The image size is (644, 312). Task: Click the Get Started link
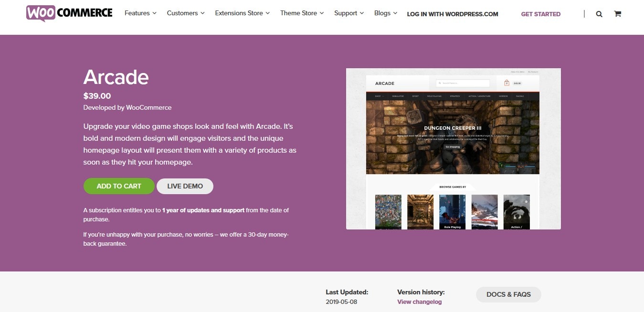point(541,14)
